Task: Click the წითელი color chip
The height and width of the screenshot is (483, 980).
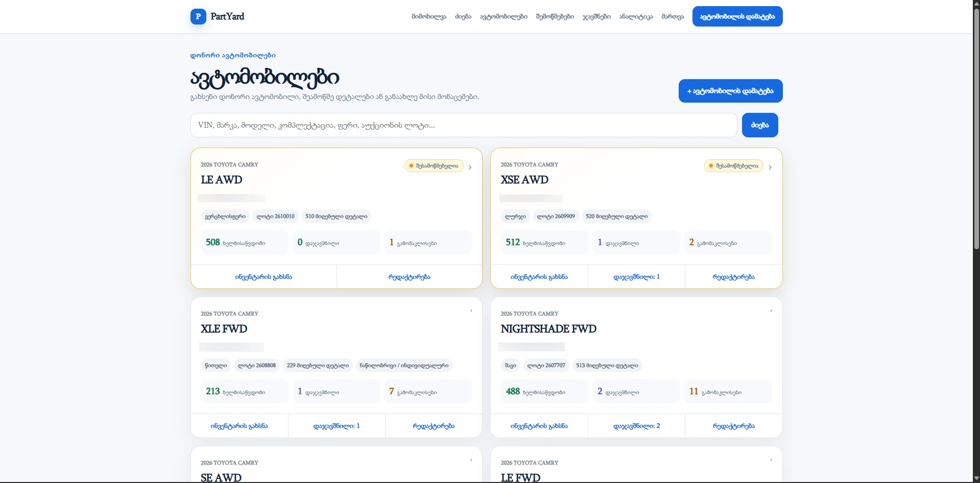Action: pos(216,366)
